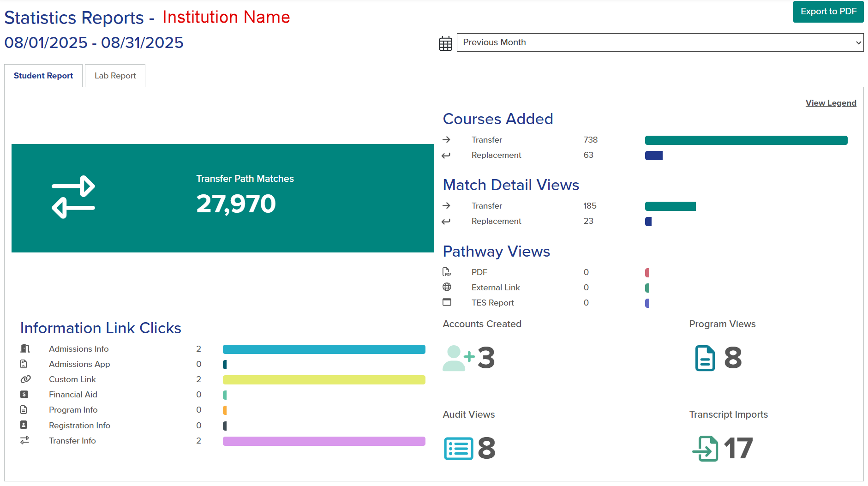Screen dimensions: 868x486
Task: Select the Transfer arrow icon under Courses Added
Action: point(447,139)
